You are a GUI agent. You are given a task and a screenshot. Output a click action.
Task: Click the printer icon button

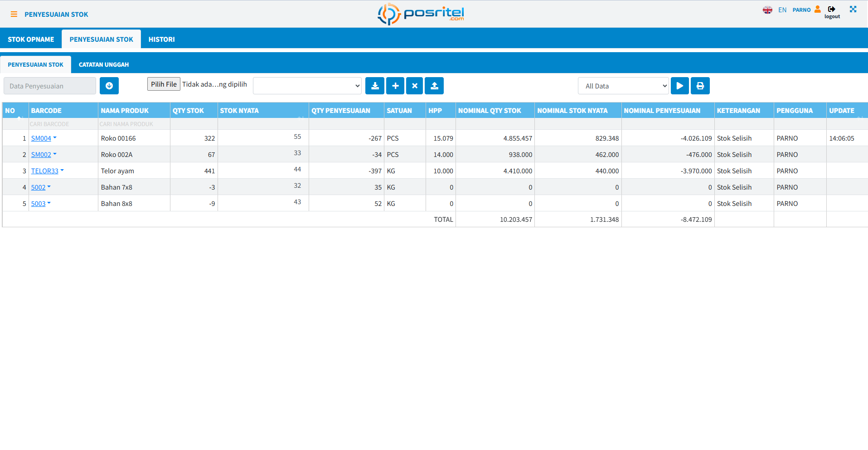[x=700, y=86]
